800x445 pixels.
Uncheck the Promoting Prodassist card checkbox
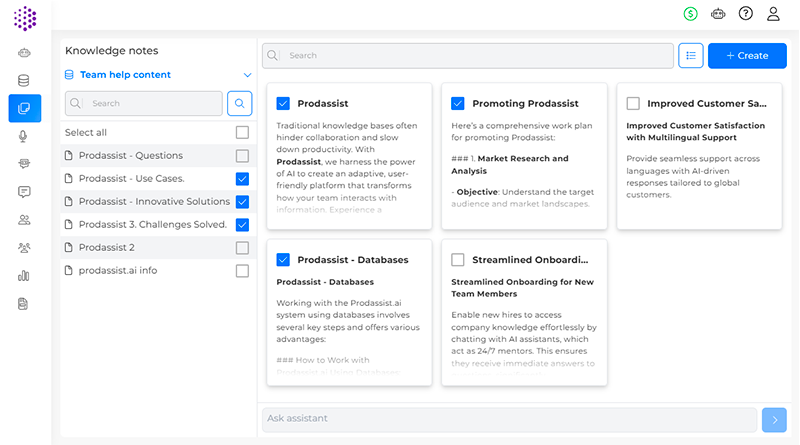point(458,103)
